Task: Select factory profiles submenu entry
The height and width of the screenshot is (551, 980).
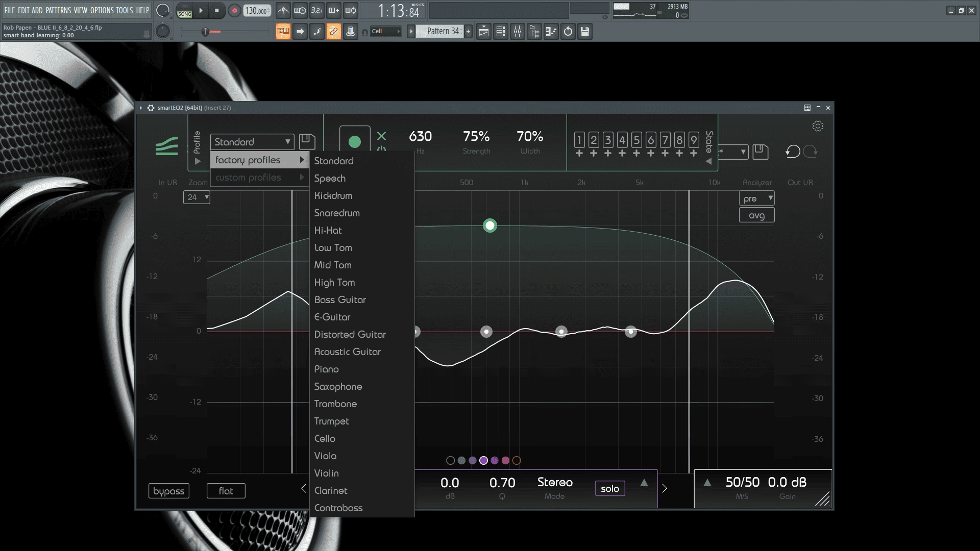Action: click(259, 160)
